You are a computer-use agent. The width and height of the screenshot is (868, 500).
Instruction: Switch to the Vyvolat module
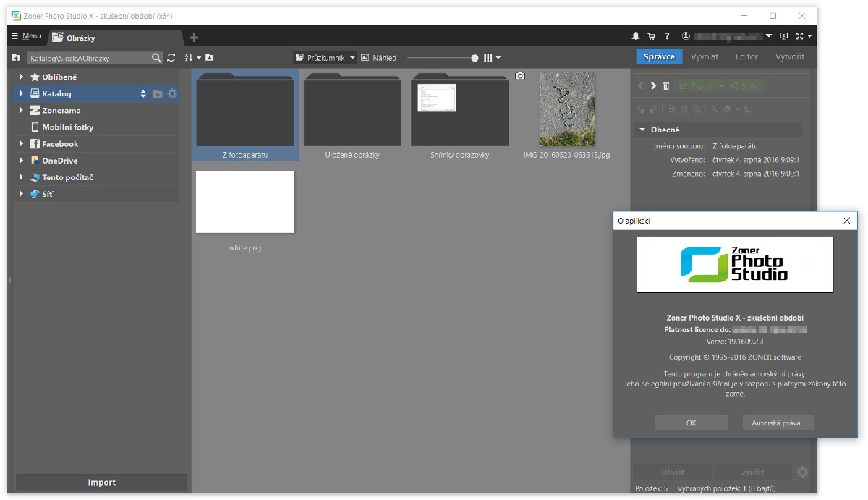[x=705, y=56]
